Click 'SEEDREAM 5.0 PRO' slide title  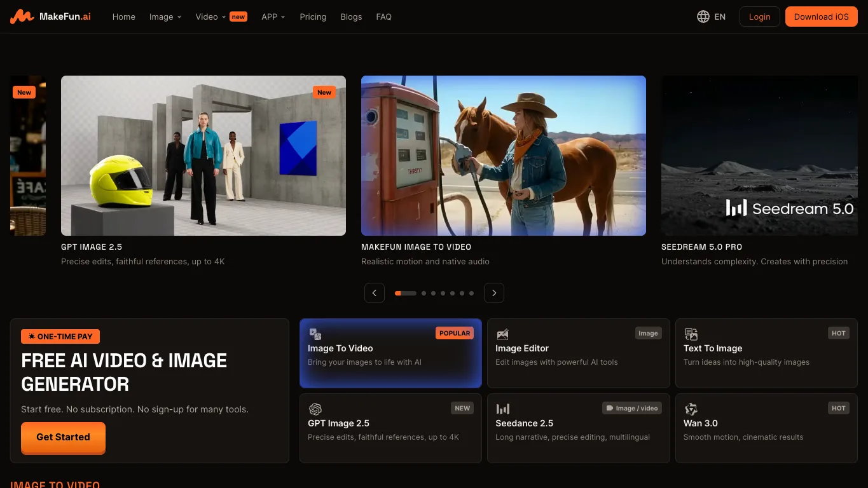[701, 247]
